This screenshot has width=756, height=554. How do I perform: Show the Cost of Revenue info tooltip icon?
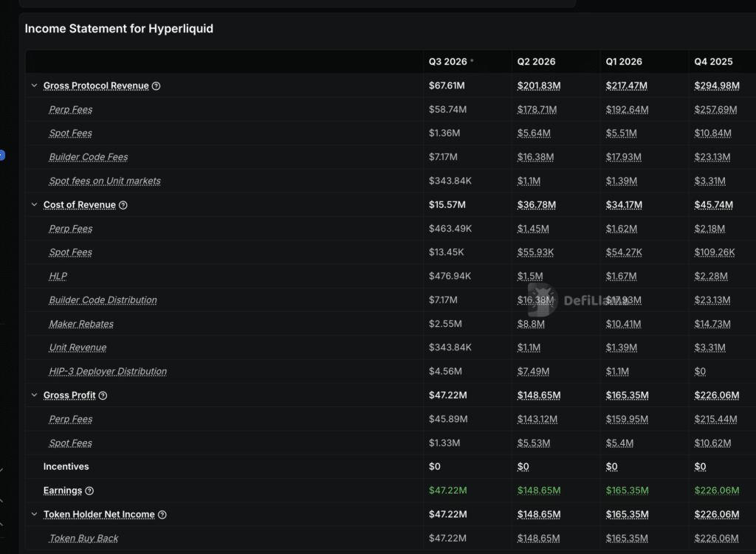click(x=123, y=205)
